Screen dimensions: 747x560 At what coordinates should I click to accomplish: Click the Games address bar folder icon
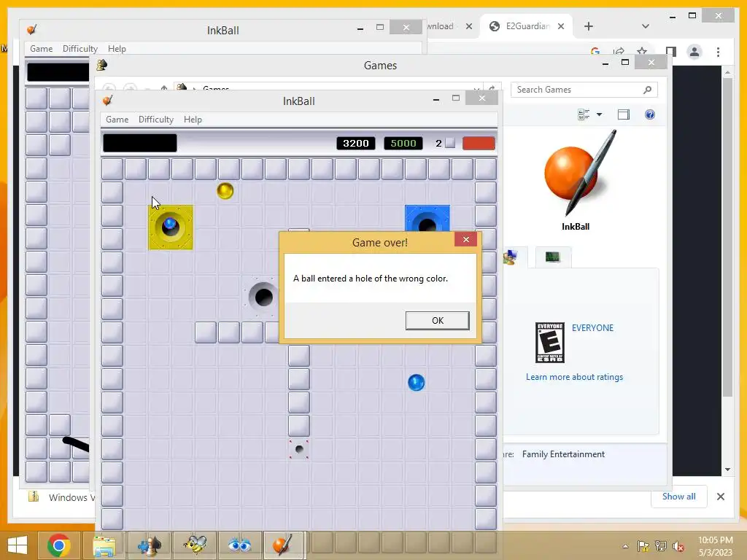pyautogui.click(x=182, y=87)
